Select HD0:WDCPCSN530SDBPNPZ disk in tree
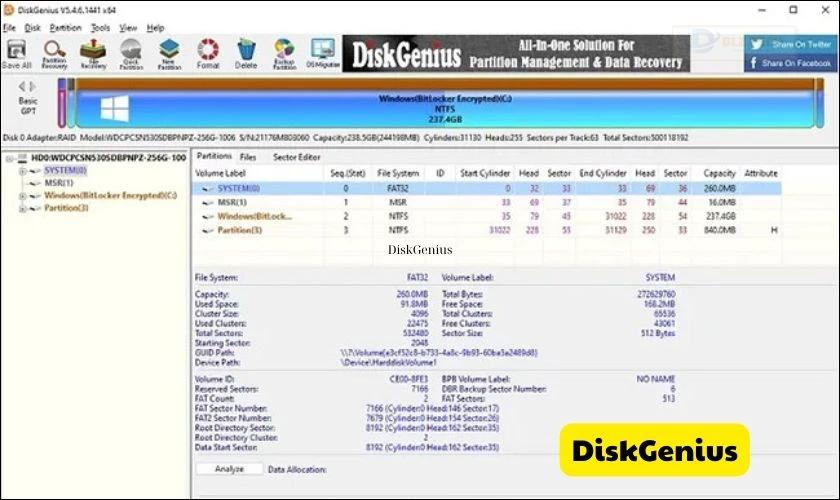Image resolution: width=840 pixels, height=500 pixels. [x=108, y=158]
